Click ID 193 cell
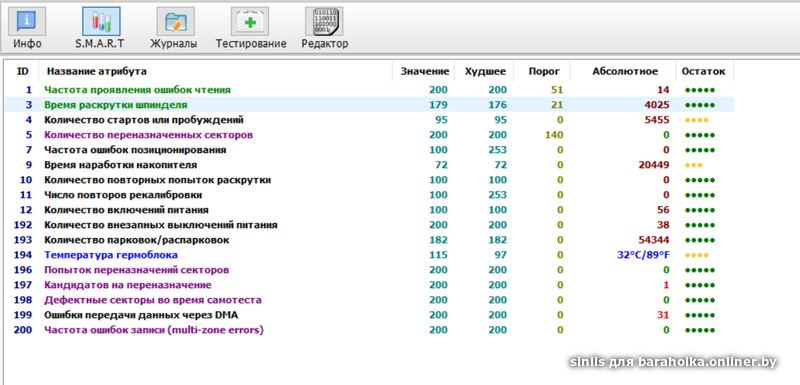800x385 pixels. point(23,240)
